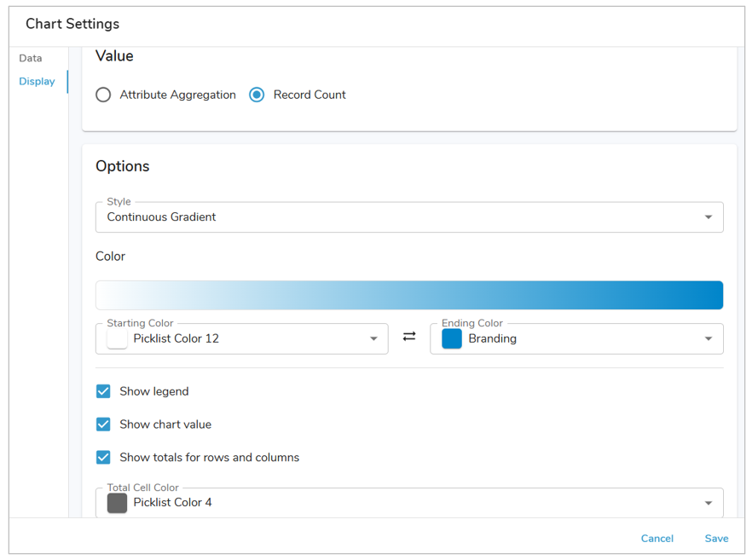Disable Show totals for rows and columns
The image size is (752, 560).
pos(103,458)
